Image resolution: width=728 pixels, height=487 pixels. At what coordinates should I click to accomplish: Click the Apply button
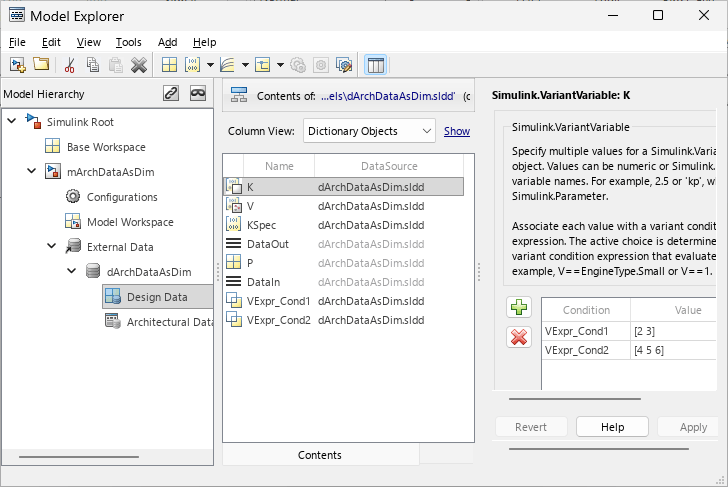pyautogui.click(x=688, y=427)
